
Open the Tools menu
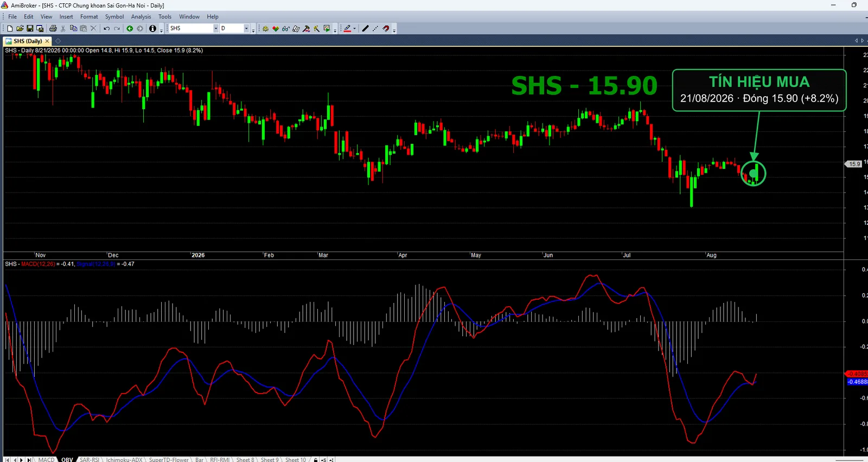tap(165, 17)
